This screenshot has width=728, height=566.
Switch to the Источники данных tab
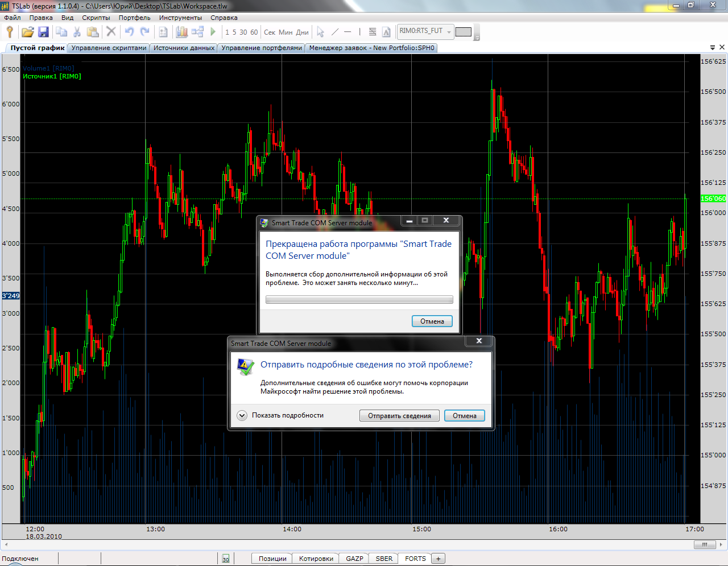click(184, 48)
